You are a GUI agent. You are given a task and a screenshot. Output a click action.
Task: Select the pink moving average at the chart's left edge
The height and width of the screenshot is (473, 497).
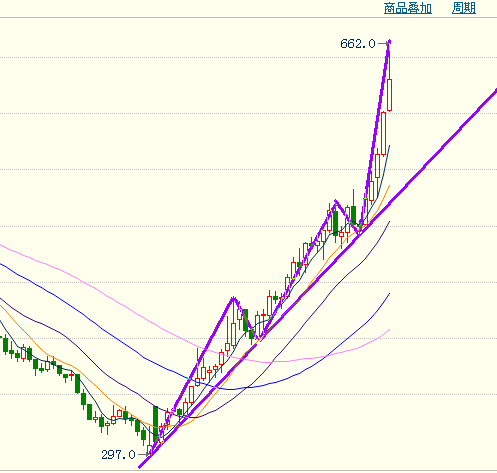click(x=2, y=246)
